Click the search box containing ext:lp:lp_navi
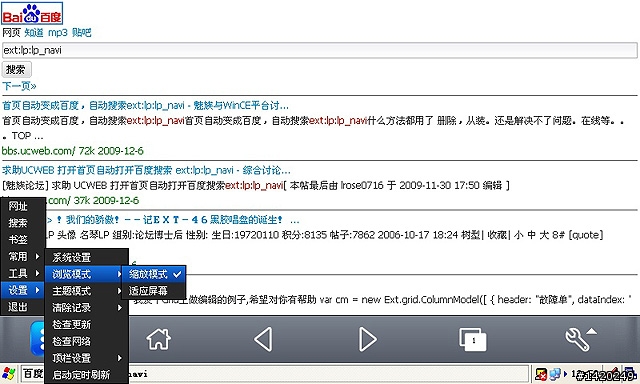The height and width of the screenshot is (384, 640). [x=320, y=50]
